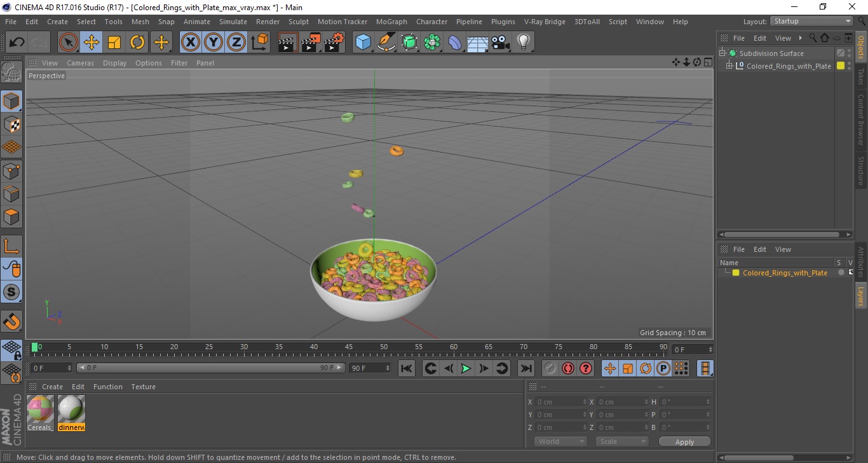Add a Camera object

click(501, 43)
